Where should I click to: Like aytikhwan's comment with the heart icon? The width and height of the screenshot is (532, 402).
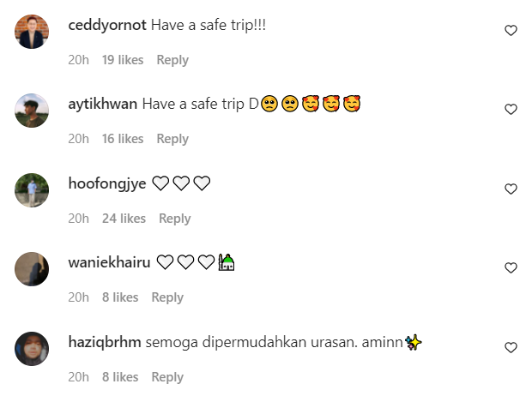tap(511, 109)
